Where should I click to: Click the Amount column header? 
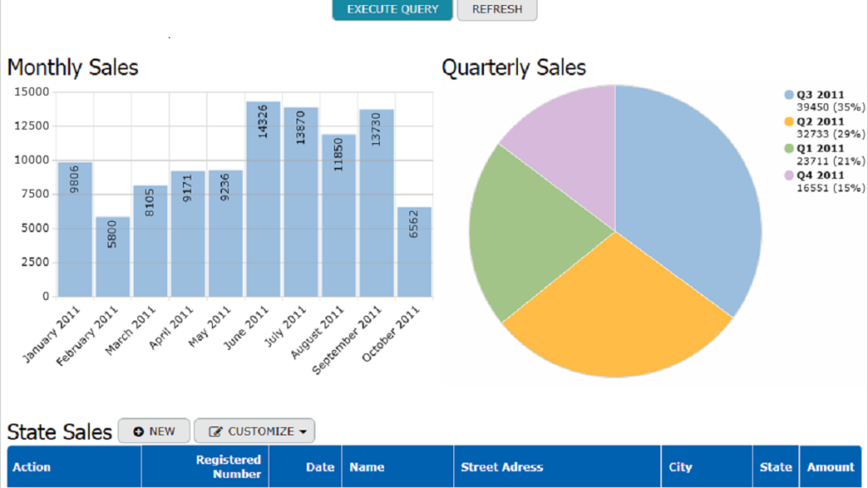point(831,466)
